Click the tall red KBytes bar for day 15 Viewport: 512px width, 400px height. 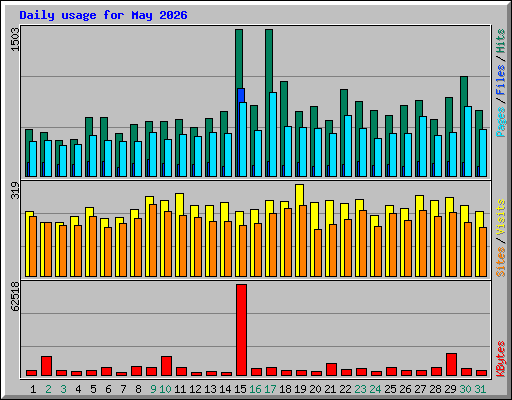tap(241, 330)
